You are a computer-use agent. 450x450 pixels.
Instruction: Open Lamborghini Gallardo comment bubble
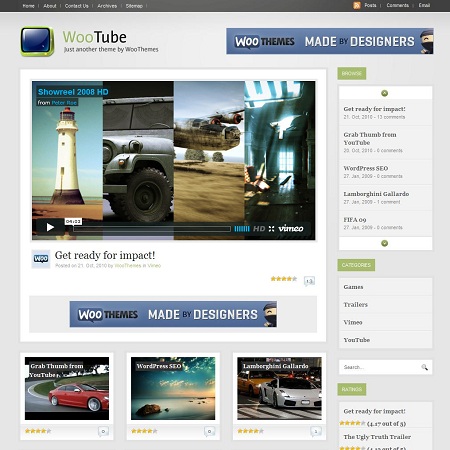[x=316, y=431]
